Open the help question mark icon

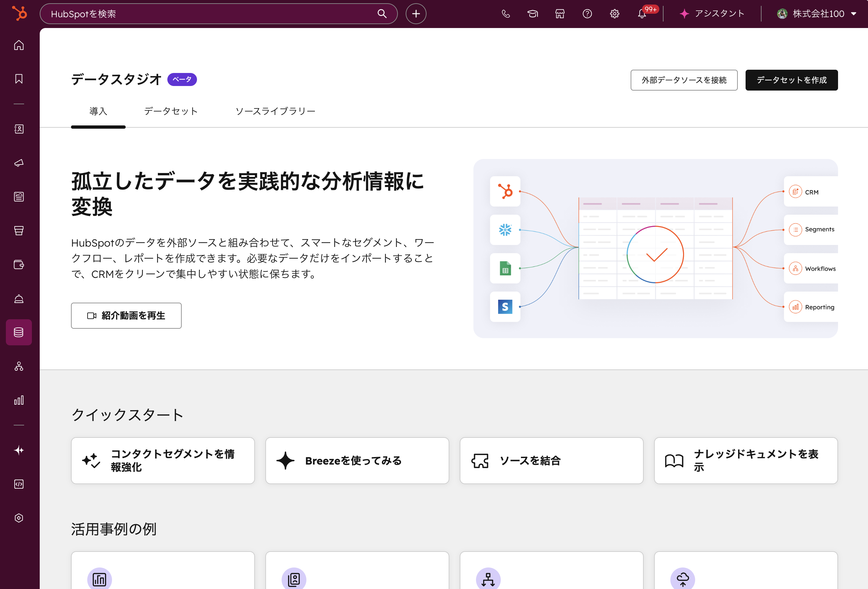click(x=587, y=13)
